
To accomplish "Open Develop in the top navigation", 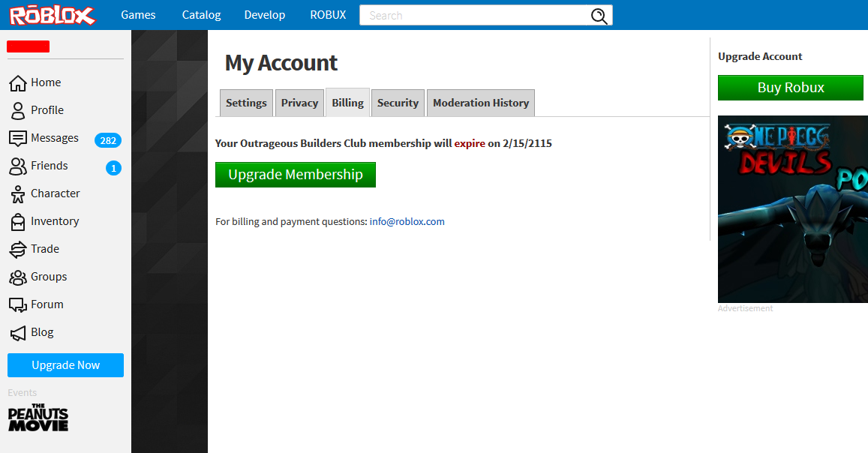I will (x=265, y=15).
